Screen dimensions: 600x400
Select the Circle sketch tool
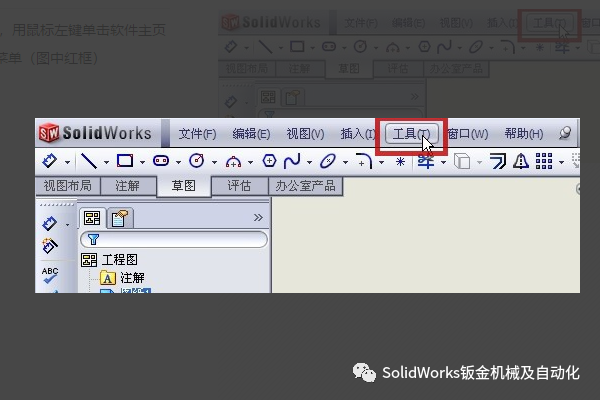(x=197, y=161)
